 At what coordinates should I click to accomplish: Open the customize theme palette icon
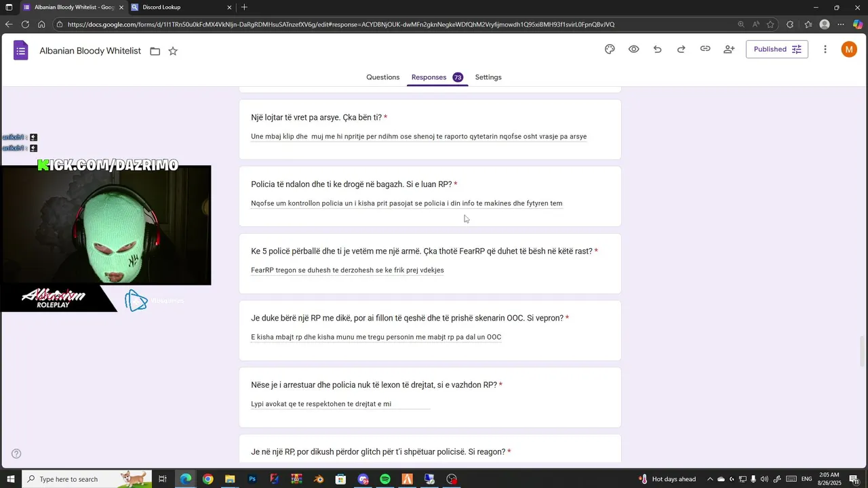point(610,49)
